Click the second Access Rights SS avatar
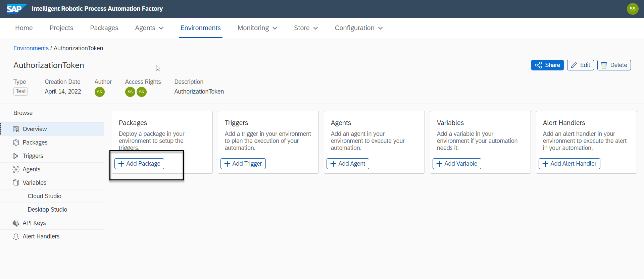This screenshot has width=644, height=279. point(142,92)
